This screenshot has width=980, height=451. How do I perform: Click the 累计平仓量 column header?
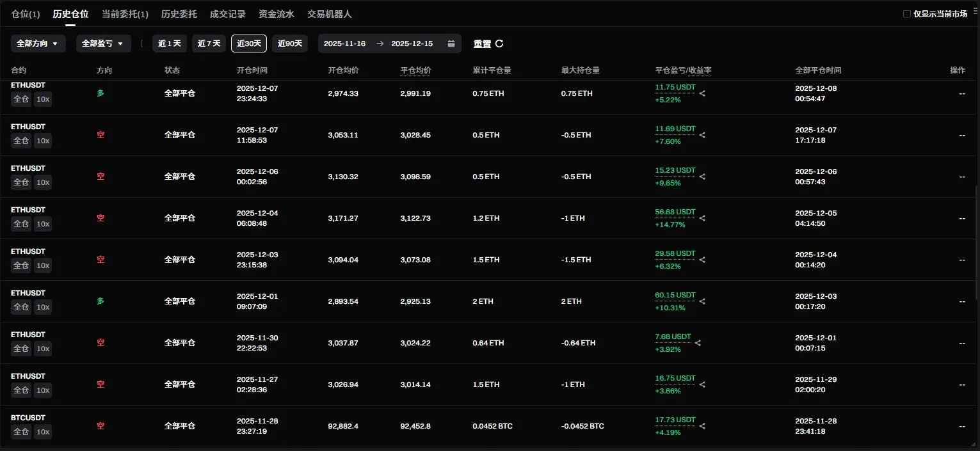[492, 70]
